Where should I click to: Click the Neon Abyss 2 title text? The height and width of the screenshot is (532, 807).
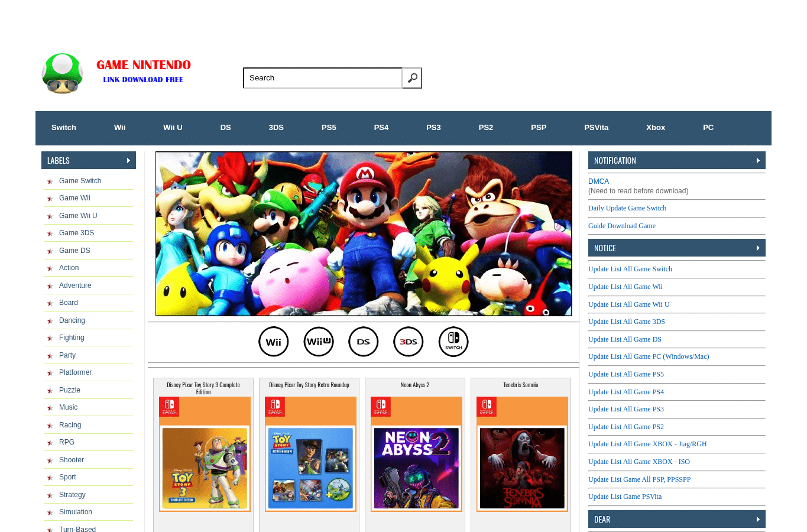415,385
